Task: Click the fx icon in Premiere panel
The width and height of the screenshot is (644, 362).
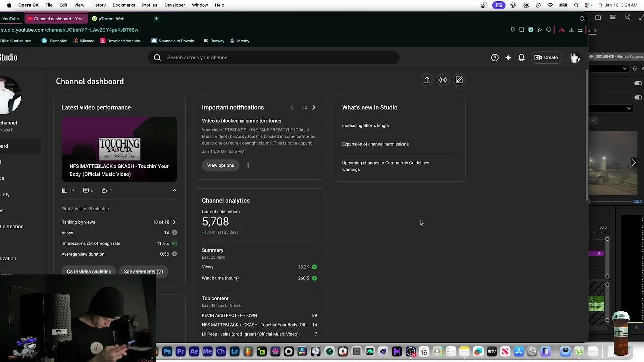Action: pos(635,69)
